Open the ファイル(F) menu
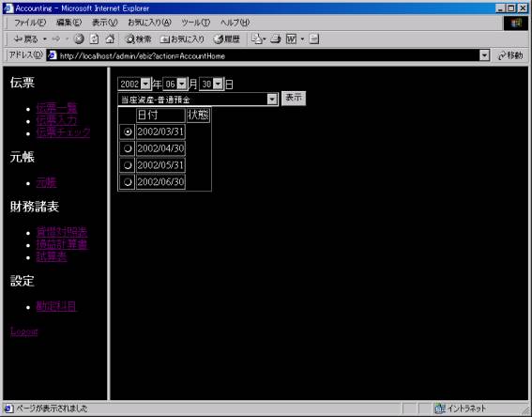Viewport: 532px width, 417px height. point(30,23)
